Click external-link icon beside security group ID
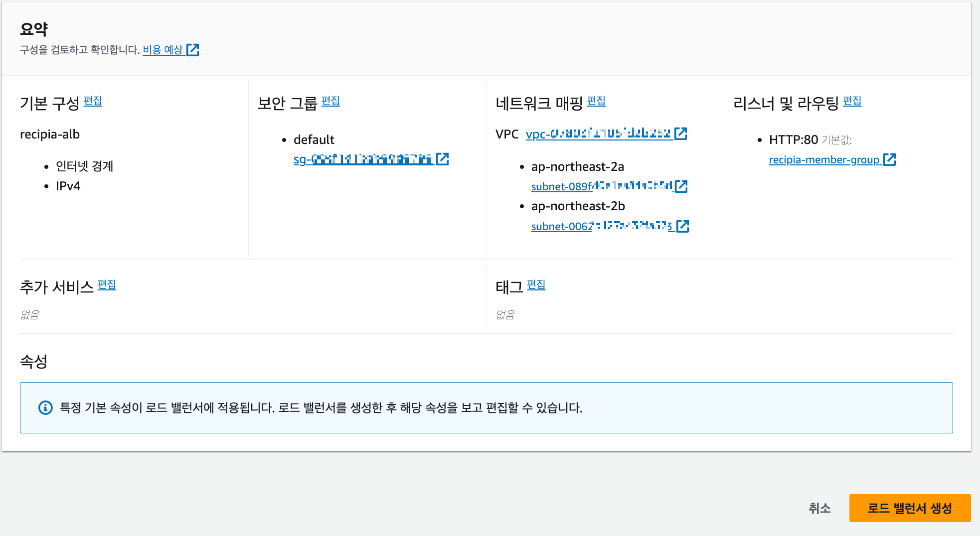980x536 pixels. (442, 159)
